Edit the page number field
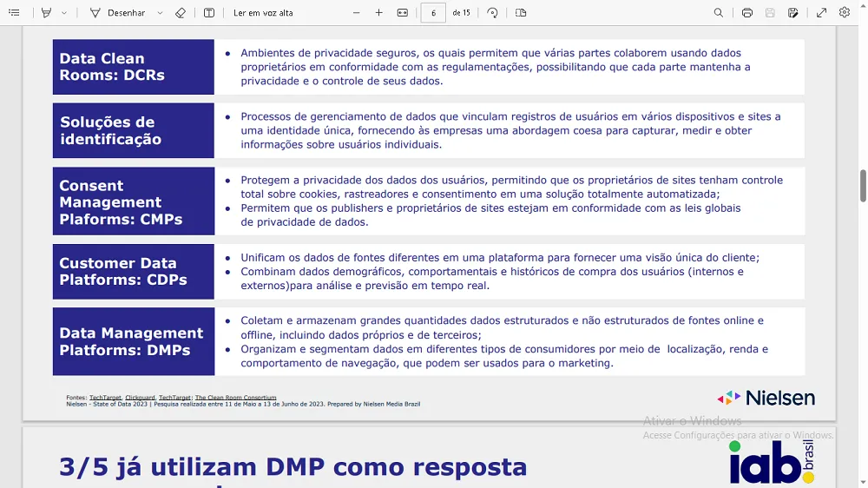This screenshot has height=488, width=868. point(433,12)
